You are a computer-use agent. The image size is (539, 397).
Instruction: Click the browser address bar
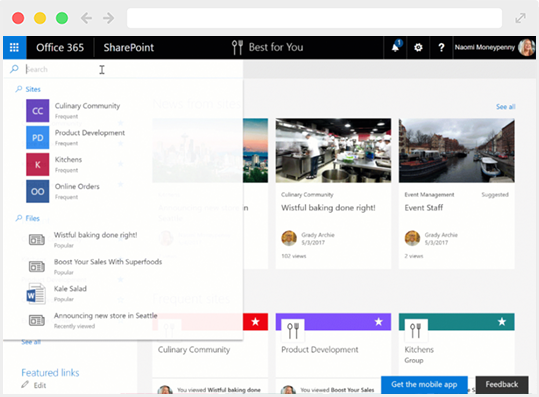click(x=314, y=18)
